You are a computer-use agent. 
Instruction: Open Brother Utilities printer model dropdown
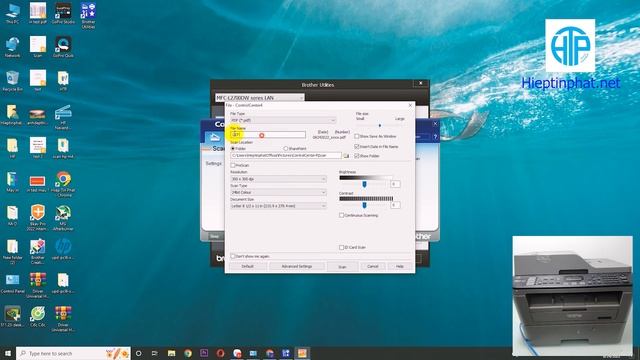[x=260, y=98]
